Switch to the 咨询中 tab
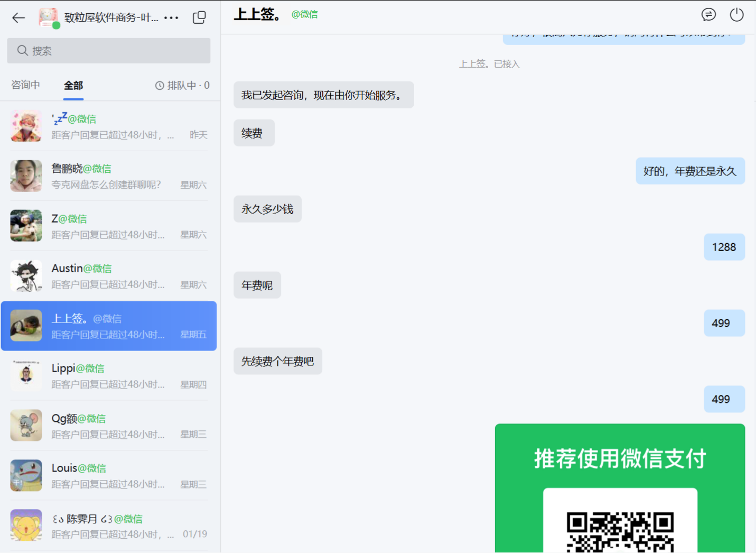756x553 pixels. [x=25, y=85]
